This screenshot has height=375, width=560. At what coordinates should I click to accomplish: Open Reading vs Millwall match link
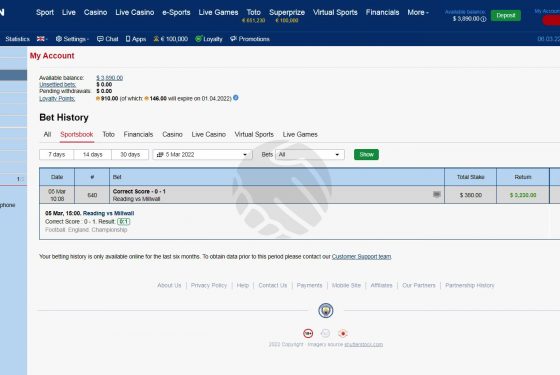pyautogui.click(x=109, y=213)
